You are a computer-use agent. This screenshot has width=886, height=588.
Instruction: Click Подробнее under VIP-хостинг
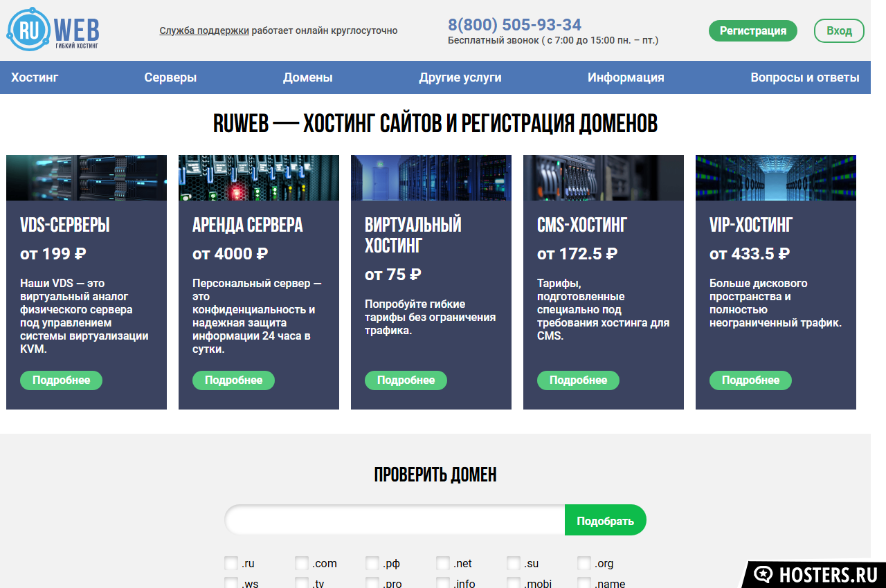[750, 380]
